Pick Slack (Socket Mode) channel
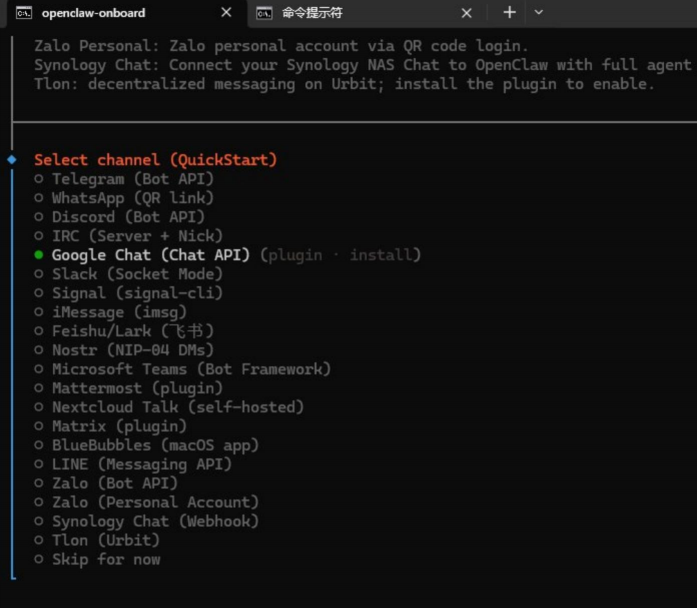 pyautogui.click(x=137, y=274)
